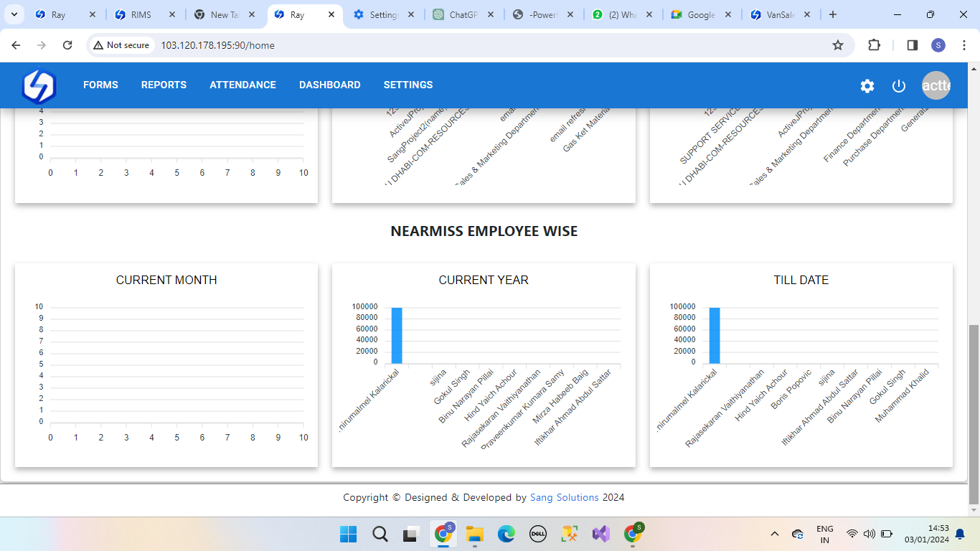Follow the Sang Solutions link
Screen dimensions: 980x551
(x=564, y=497)
